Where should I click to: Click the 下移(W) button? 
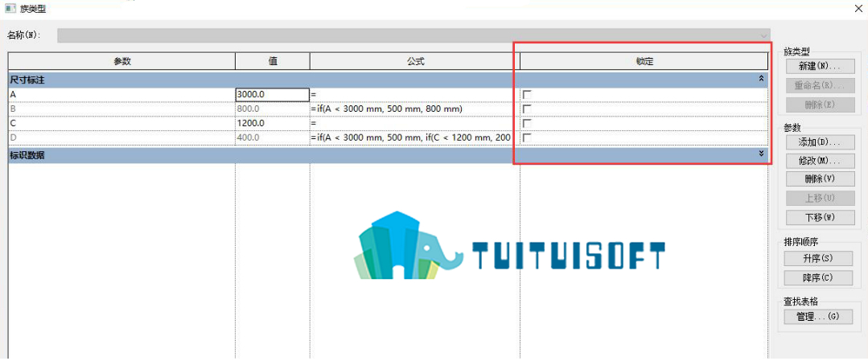point(819,217)
